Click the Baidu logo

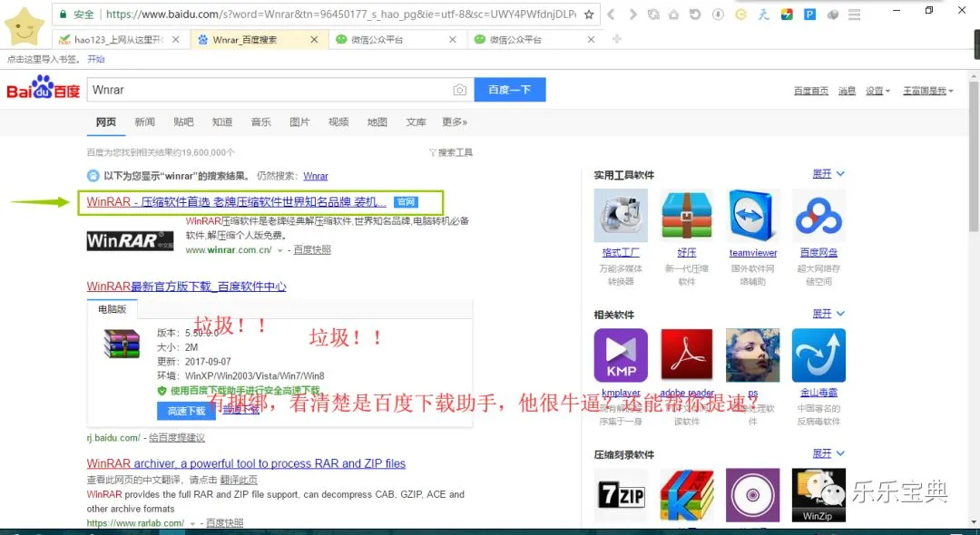[44, 89]
